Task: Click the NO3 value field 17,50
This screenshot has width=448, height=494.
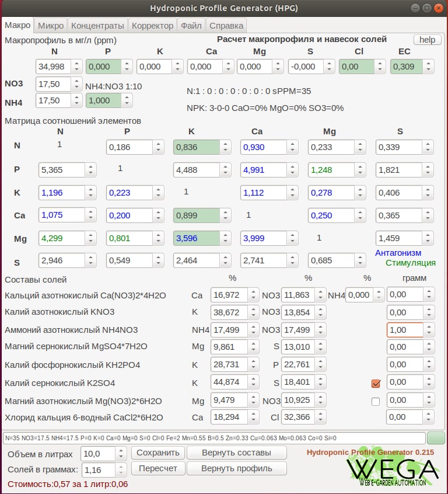Action: [53, 84]
